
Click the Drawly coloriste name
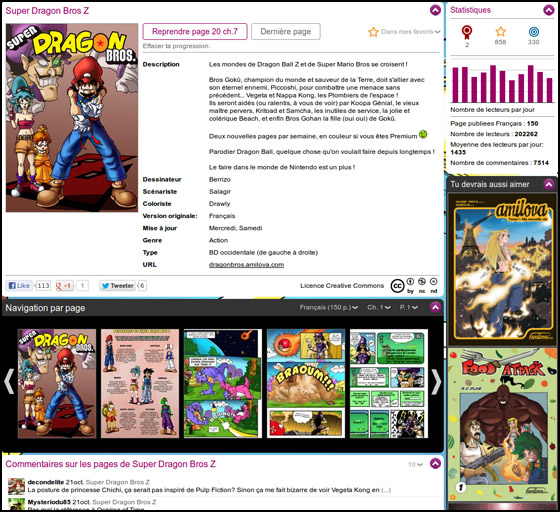coord(219,204)
